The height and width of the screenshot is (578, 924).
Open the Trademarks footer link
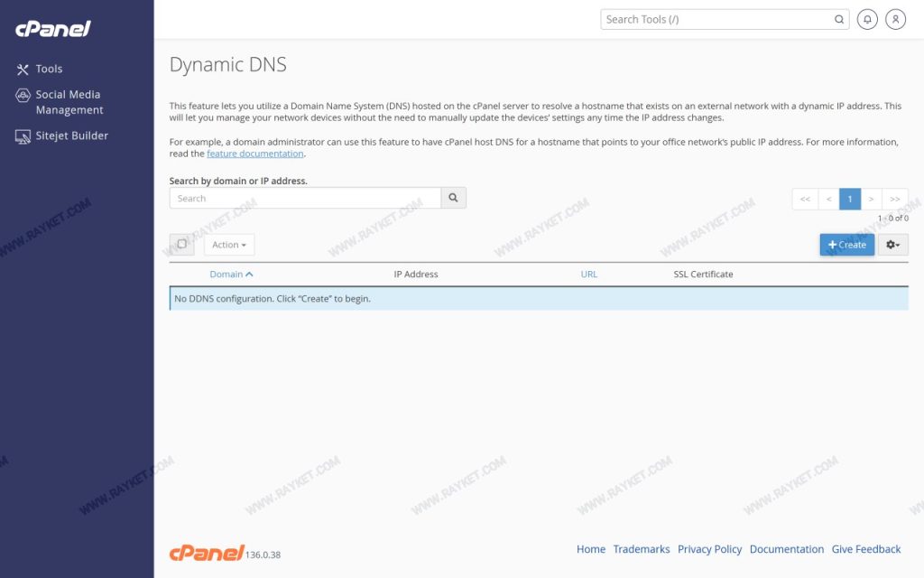coord(642,549)
